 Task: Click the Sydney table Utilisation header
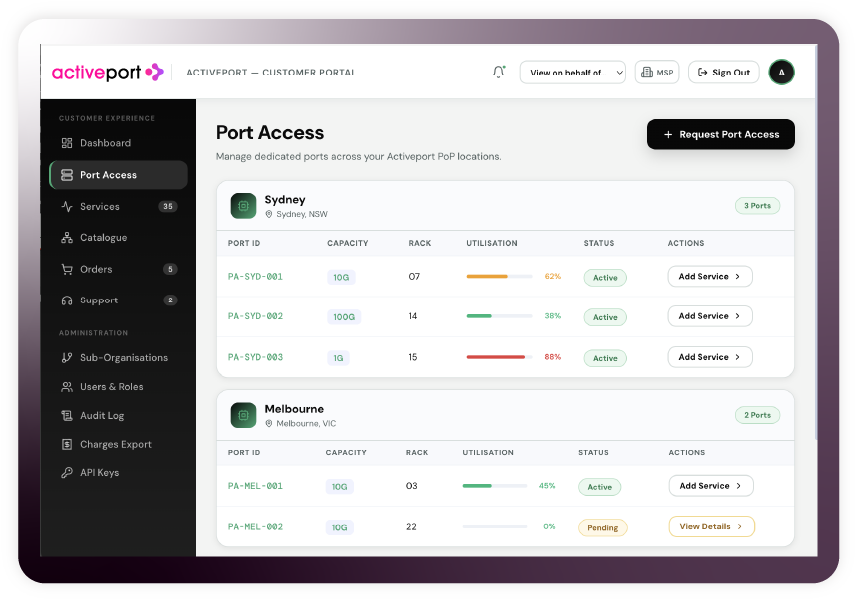(x=491, y=243)
